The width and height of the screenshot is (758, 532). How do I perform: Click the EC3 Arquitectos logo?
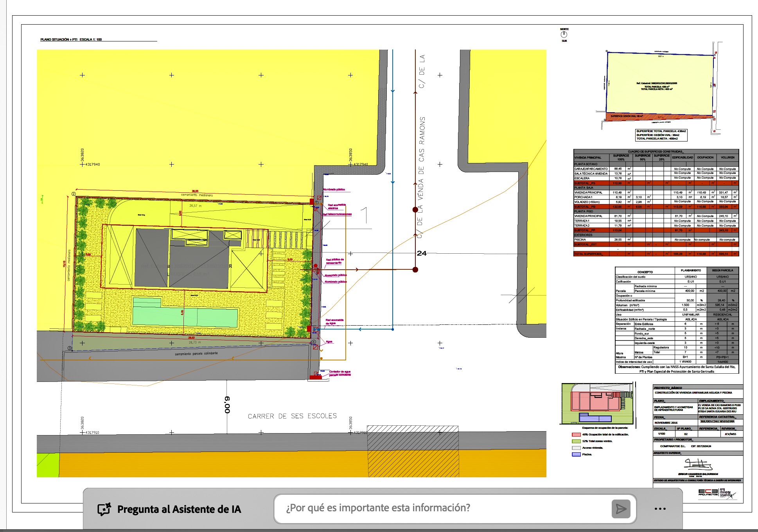(708, 493)
